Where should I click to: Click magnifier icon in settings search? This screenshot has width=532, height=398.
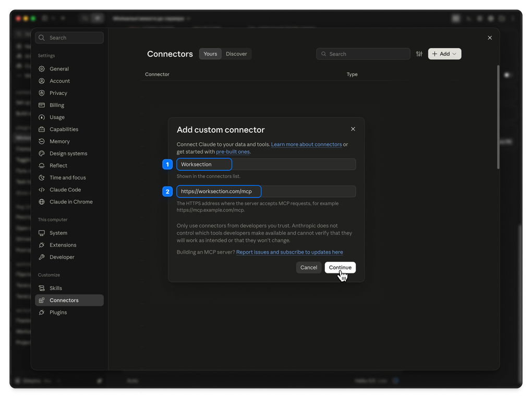coord(42,38)
